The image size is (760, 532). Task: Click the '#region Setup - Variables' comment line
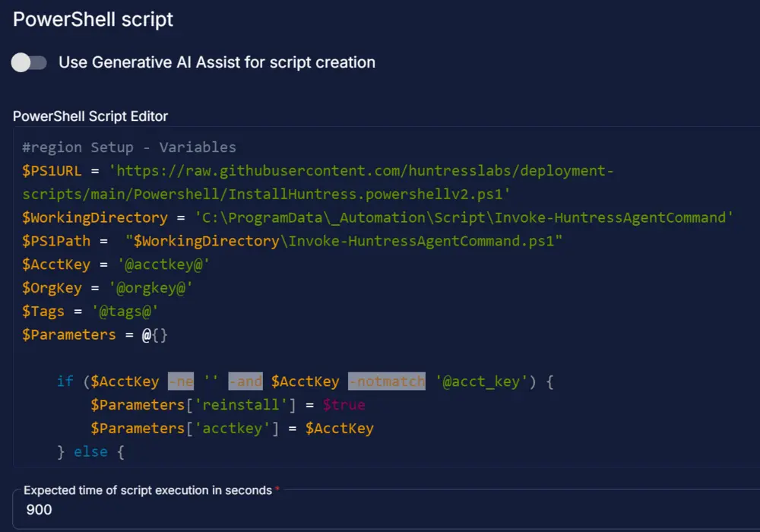point(129,147)
